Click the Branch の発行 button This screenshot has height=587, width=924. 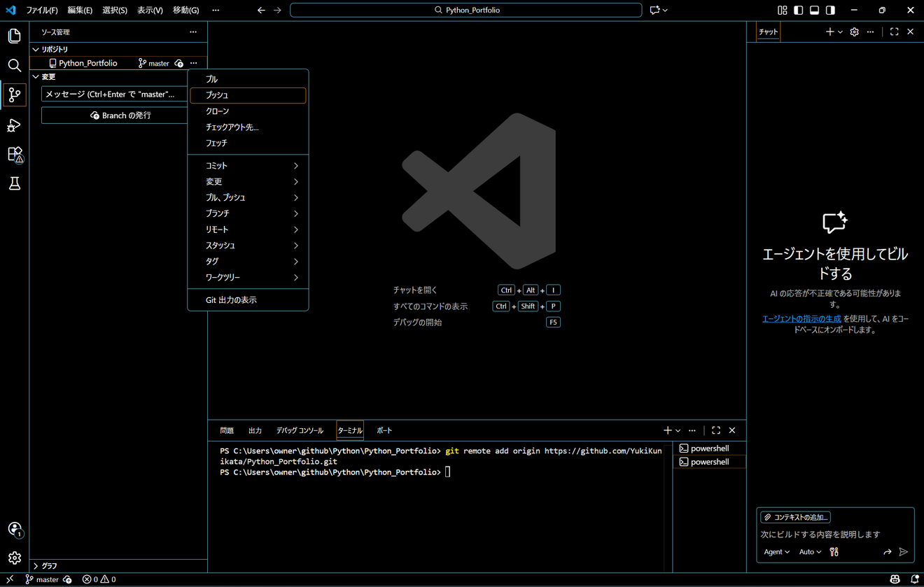(120, 115)
